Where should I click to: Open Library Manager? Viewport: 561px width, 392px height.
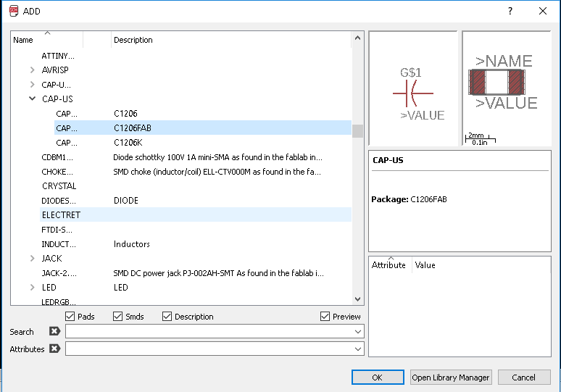pyautogui.click(x=451, y=378)
